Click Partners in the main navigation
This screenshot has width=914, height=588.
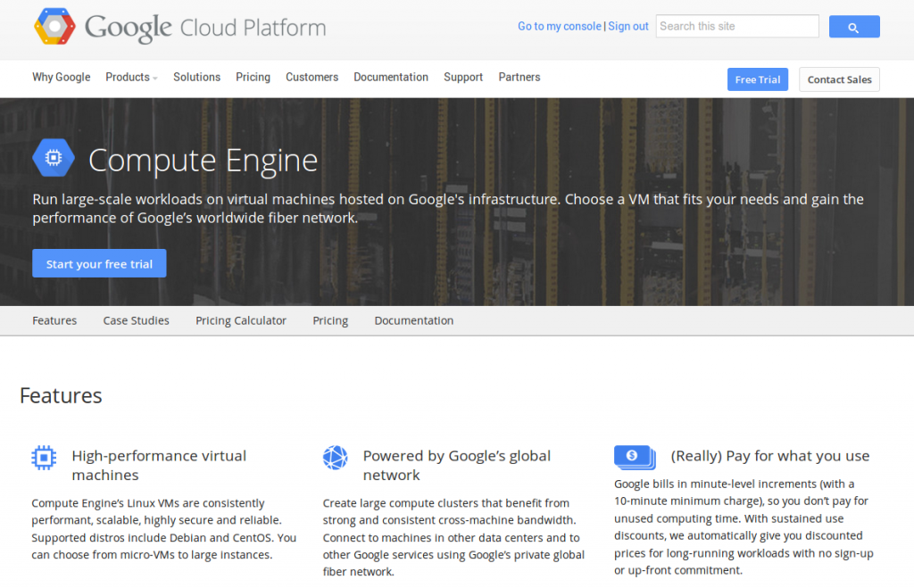pyautogui.click(x=519, y=78)
